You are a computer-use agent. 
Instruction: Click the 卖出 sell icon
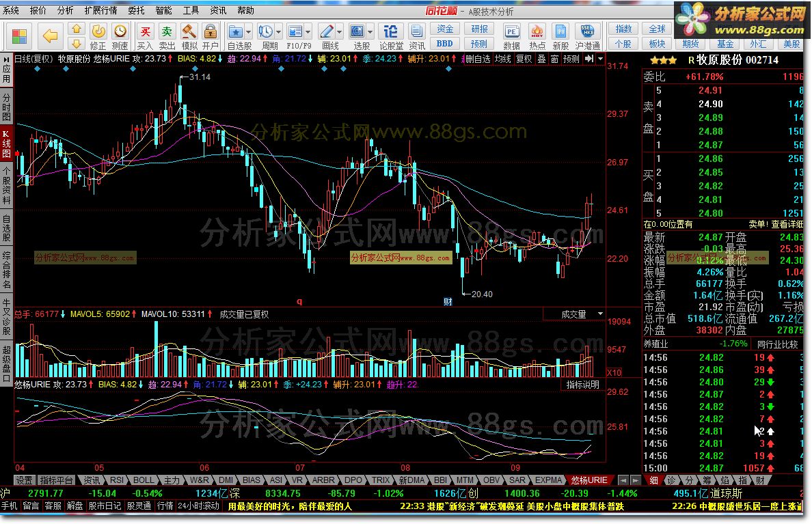[167, 37]
